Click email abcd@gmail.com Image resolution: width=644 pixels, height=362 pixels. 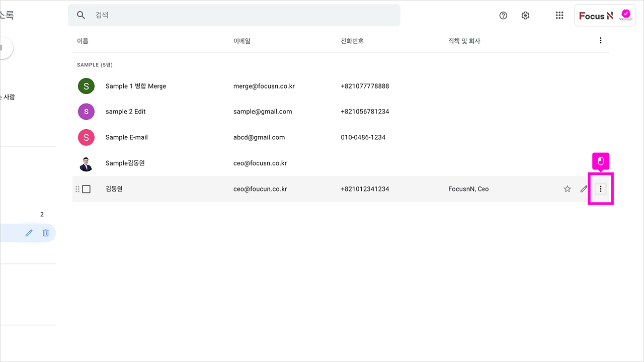pos(259,137)
